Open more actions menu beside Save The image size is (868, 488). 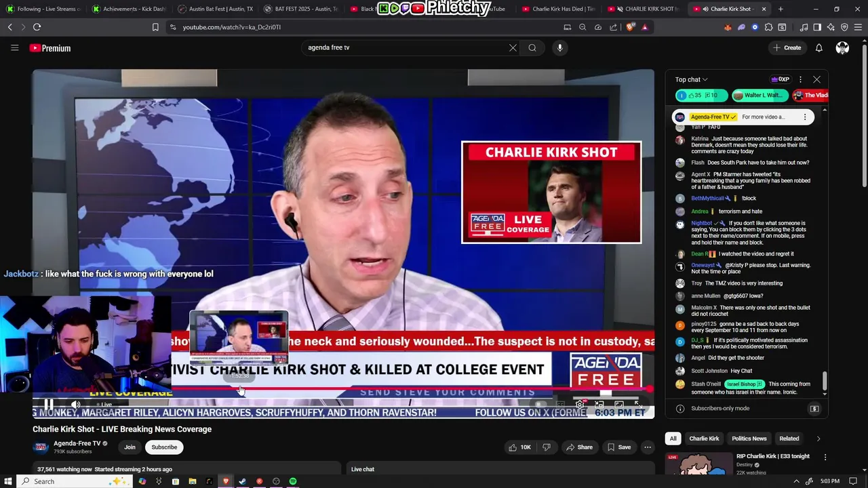point(648,447)
